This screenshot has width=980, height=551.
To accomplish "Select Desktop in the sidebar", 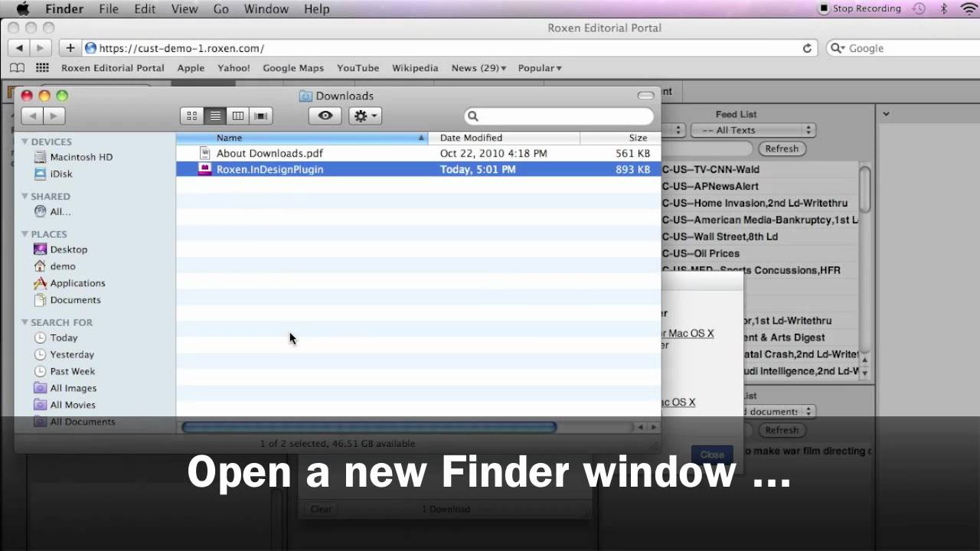I will click(x=60, y=249).
